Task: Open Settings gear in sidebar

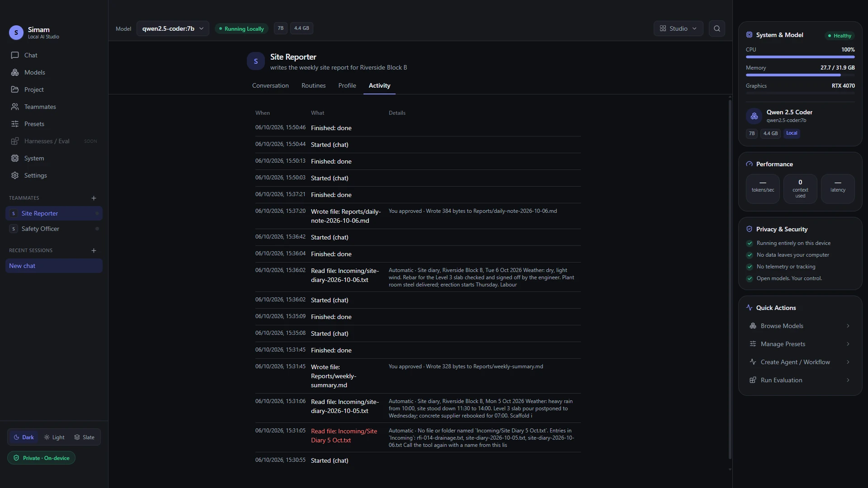Action: click(x=54, y=175)
